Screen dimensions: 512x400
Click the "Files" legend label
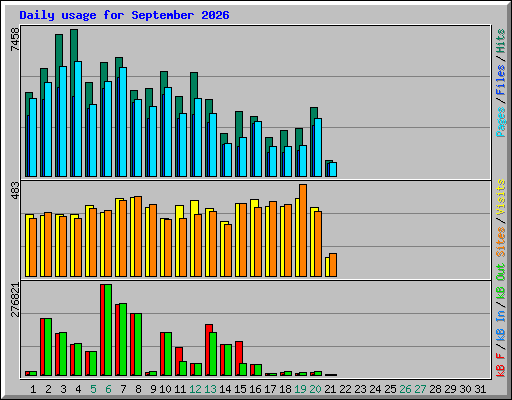tap(501, 80)
